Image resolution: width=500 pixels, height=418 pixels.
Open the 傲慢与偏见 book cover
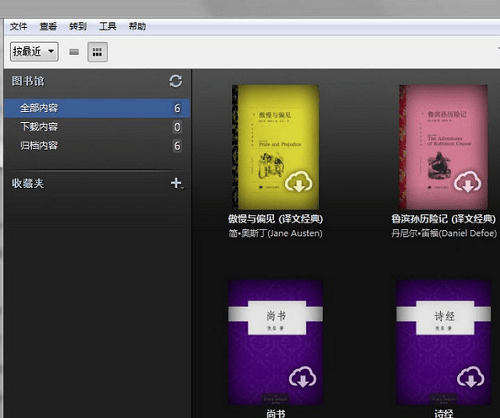pos(275,147)
